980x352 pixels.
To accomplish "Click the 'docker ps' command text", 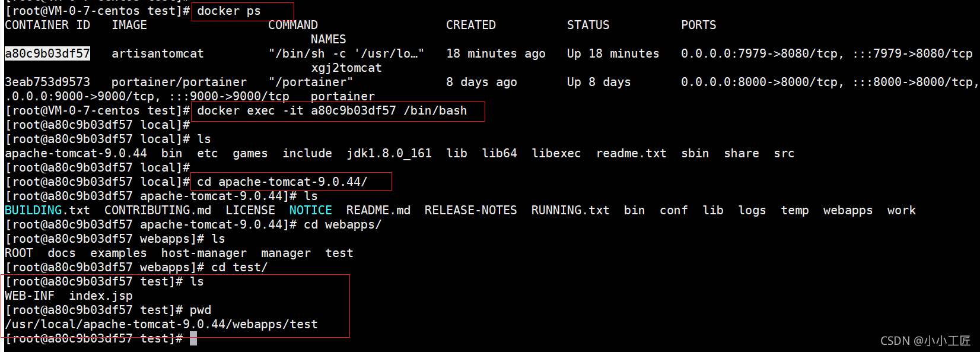I will (x=228, y=11).
